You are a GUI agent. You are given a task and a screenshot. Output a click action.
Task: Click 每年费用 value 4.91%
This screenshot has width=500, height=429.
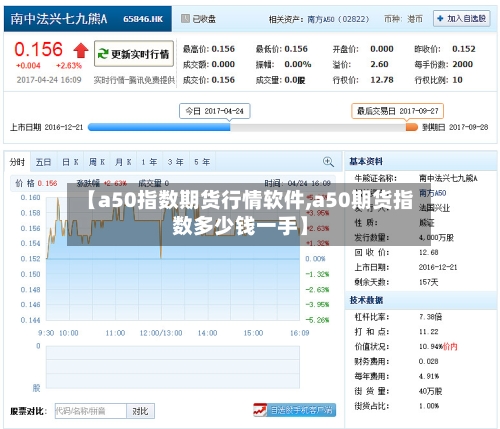point(429,376)
